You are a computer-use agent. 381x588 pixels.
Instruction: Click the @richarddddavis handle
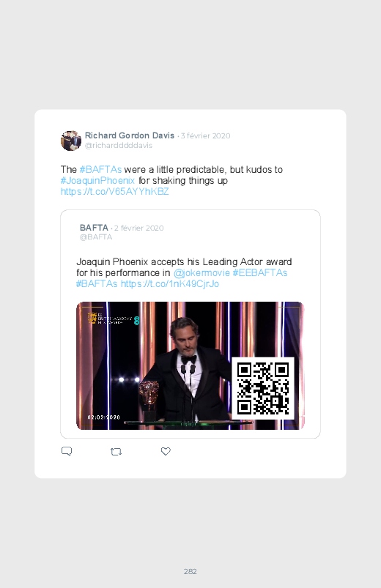[x=118, y=145]
